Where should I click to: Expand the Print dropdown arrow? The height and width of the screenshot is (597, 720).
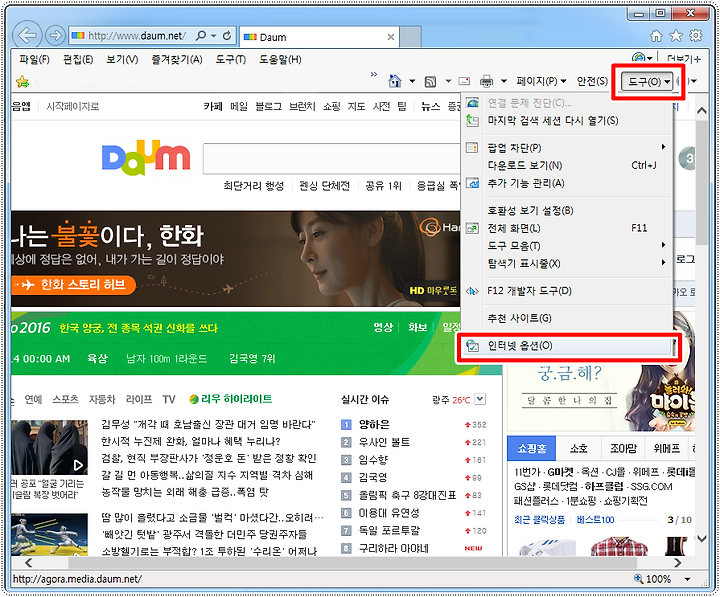tap(504, 81)
